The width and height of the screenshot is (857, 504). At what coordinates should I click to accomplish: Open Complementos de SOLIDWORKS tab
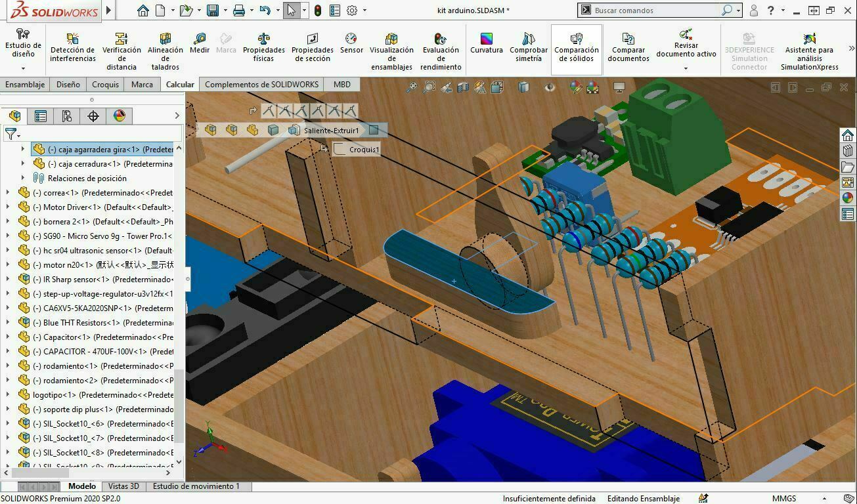(x=261, y=85)
